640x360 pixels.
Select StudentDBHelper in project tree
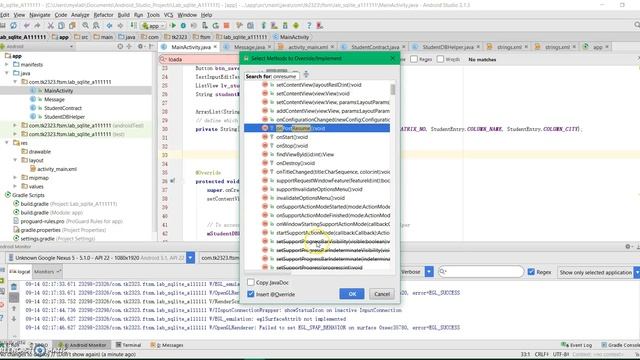[x=64, y=117]
